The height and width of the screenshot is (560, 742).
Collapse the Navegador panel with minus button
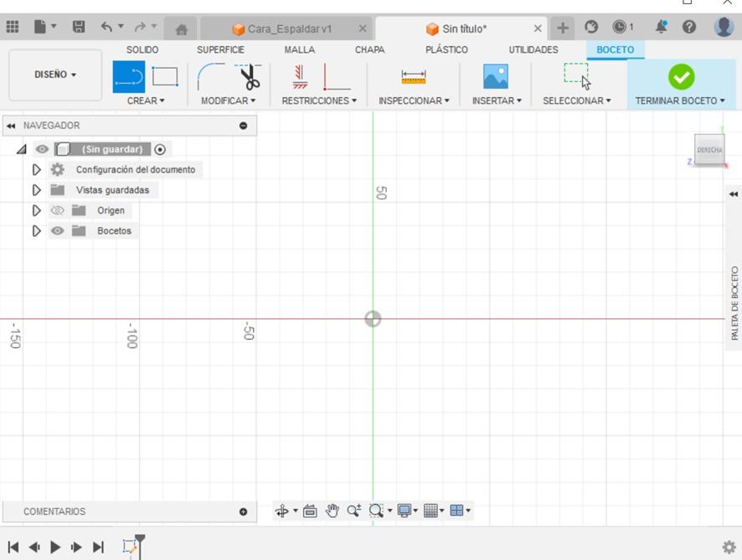click(x=243, y=126)
